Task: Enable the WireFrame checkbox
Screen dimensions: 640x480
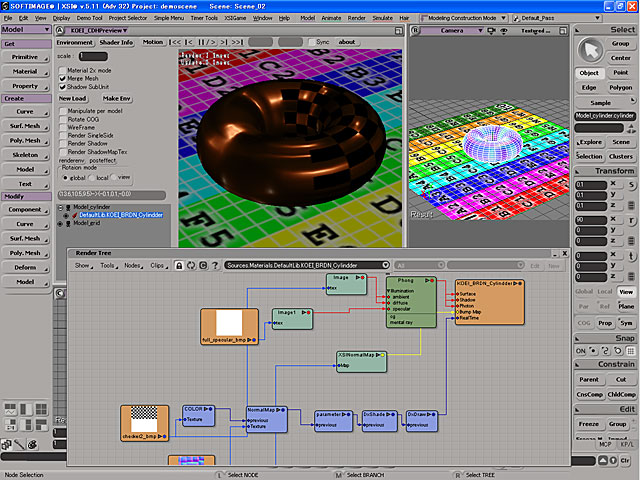Action: coord(63,126)
